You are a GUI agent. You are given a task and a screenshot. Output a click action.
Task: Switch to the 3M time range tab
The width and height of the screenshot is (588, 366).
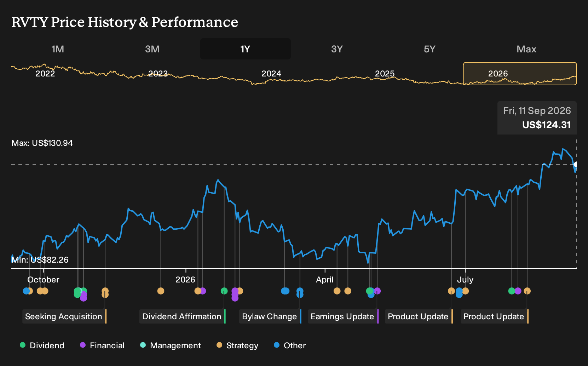tap(152, 49)
